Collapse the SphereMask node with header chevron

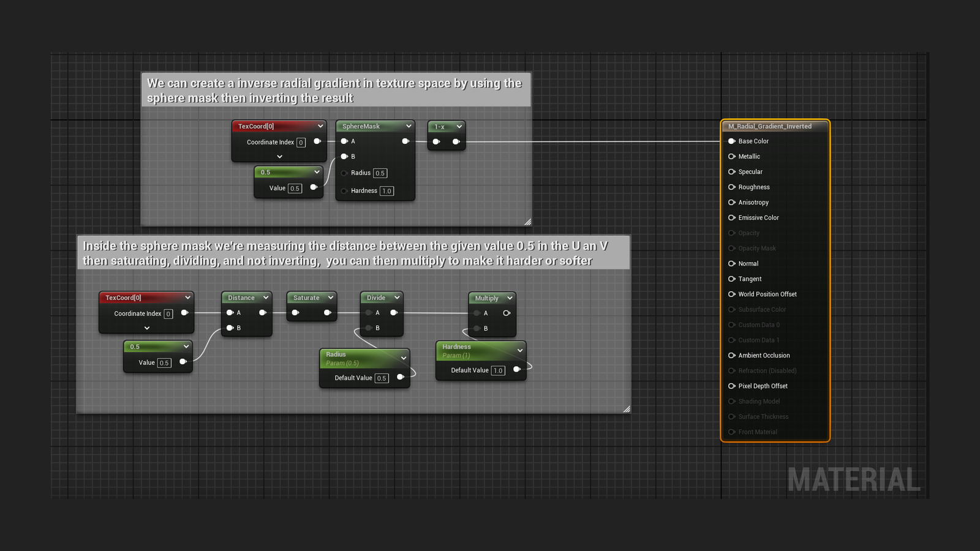tap(409, 126)
